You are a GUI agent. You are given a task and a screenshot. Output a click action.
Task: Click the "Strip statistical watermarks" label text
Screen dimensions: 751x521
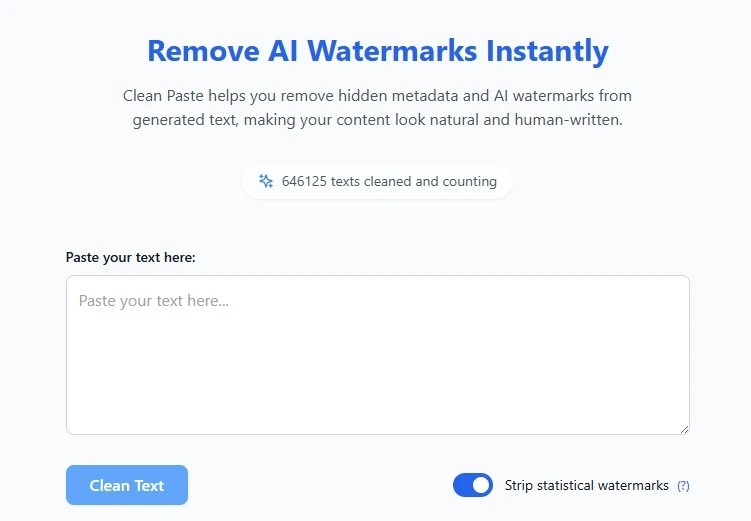[586, 486]
